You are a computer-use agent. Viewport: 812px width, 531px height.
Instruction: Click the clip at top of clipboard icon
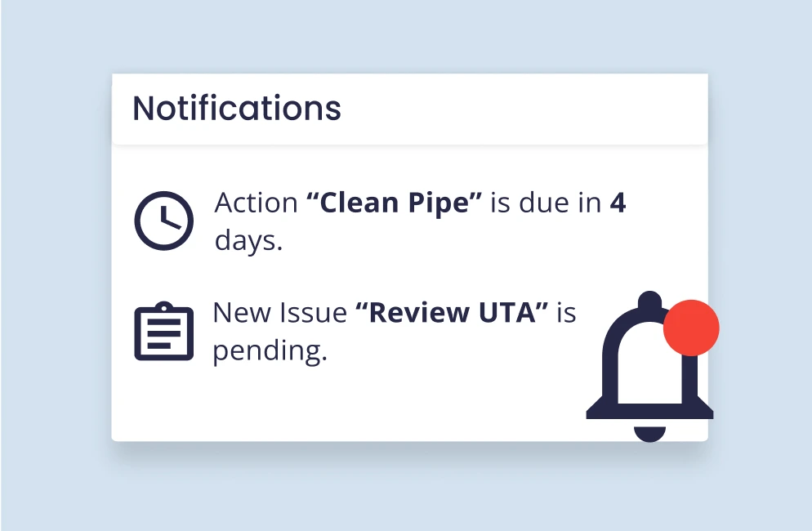pos(163,306)
